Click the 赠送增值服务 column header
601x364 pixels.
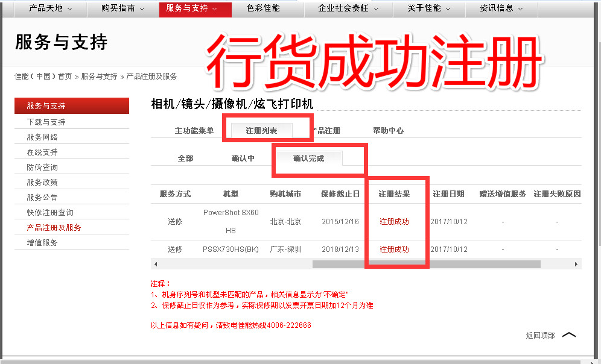[503, 194]
